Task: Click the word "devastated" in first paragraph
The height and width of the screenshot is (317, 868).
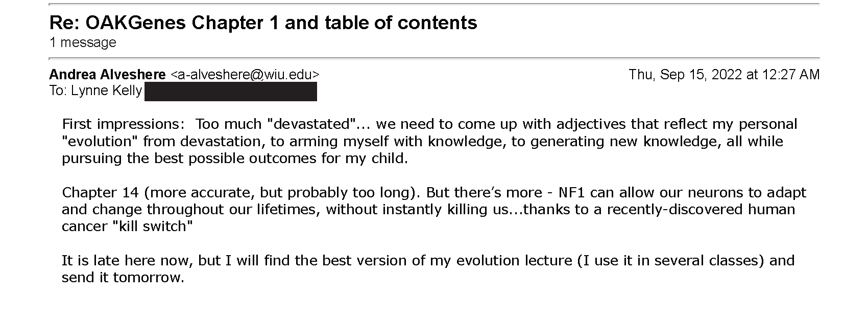Action: (x=311, y=124)
